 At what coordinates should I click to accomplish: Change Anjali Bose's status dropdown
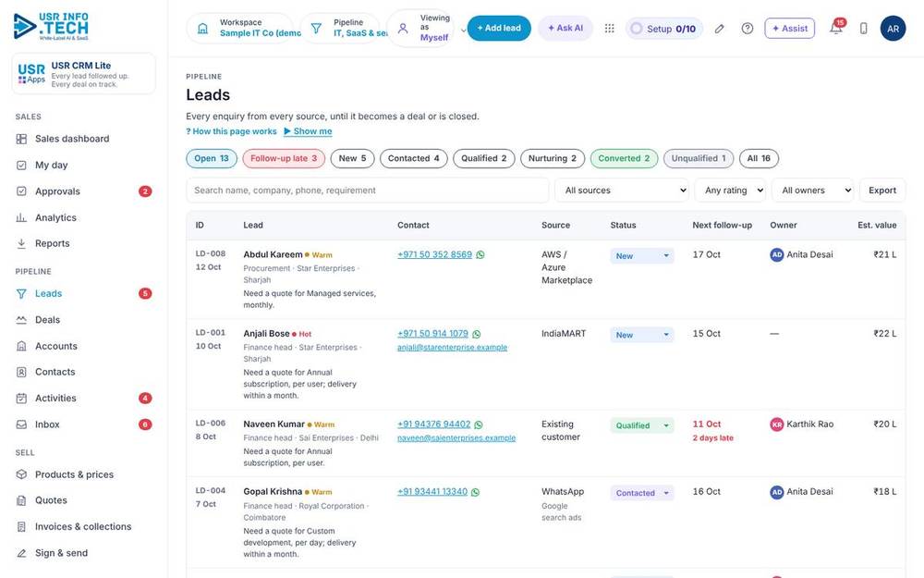pos(642,335)
